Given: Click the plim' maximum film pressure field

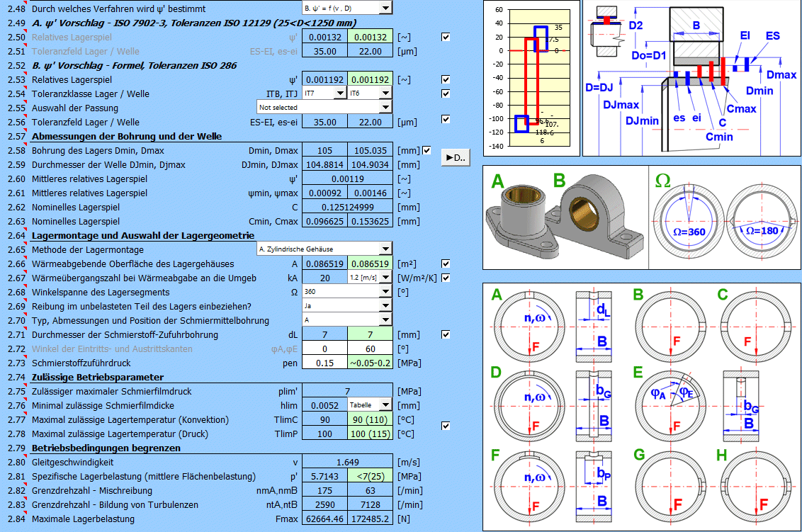Looking at the screenshot, I should [x=347, y=391].
